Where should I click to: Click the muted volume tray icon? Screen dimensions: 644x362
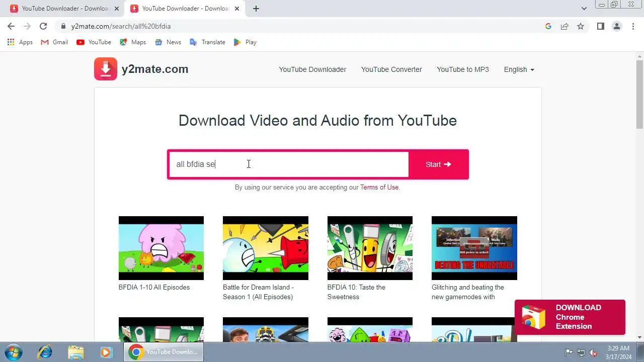(x=593, y=352)
